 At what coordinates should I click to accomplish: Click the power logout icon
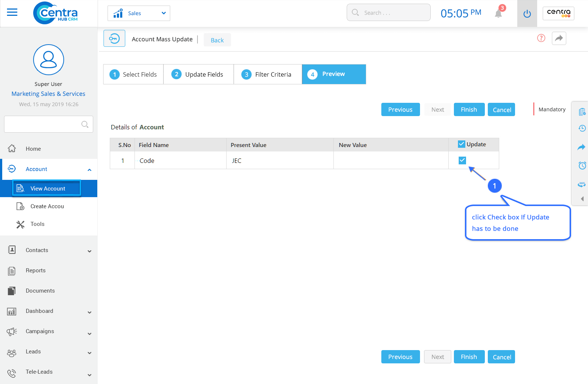(527, 14)
